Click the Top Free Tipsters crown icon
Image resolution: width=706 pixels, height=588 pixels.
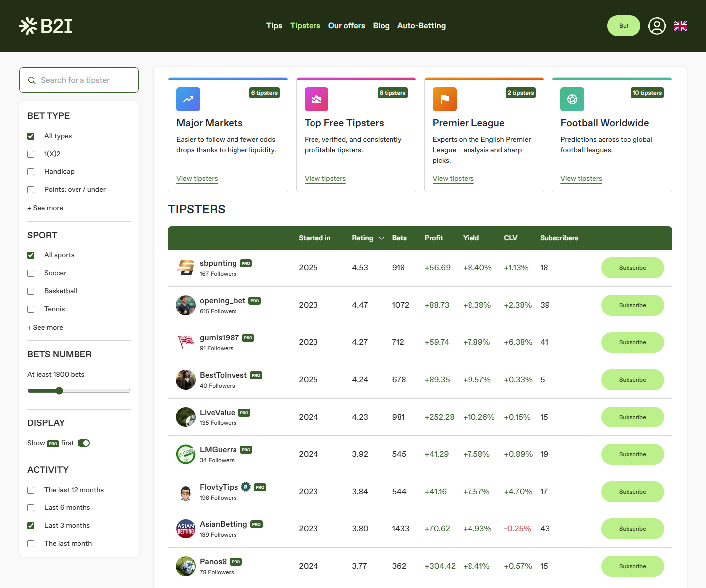[x=316, y=99]
